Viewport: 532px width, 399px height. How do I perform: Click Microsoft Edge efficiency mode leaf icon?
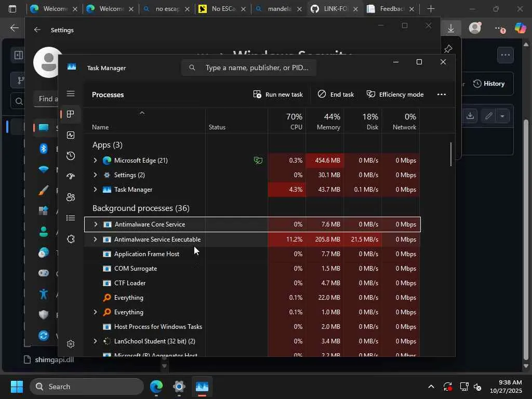click(x=258, y=160)
